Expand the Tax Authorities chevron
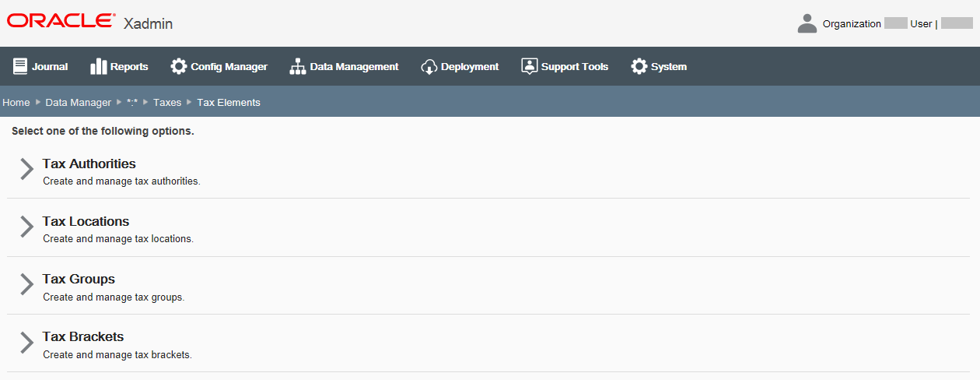Screen dimensions: 980x380 tap(27, 169)
